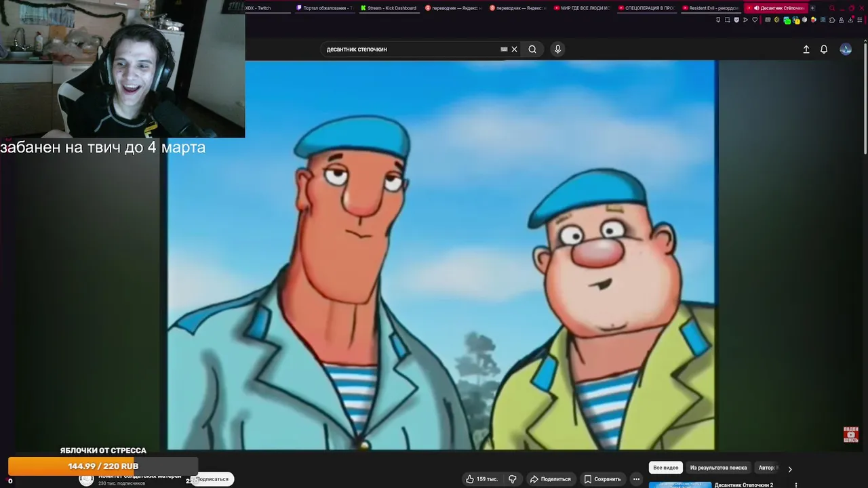The width and height of the screenshot is (868, 488).
Task: Click the streamer webcam overlay
Action: (x=122, y=69)
